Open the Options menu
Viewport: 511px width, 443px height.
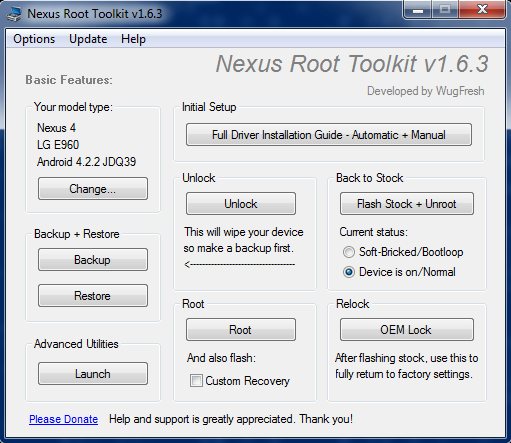click(x=34, y=39)
